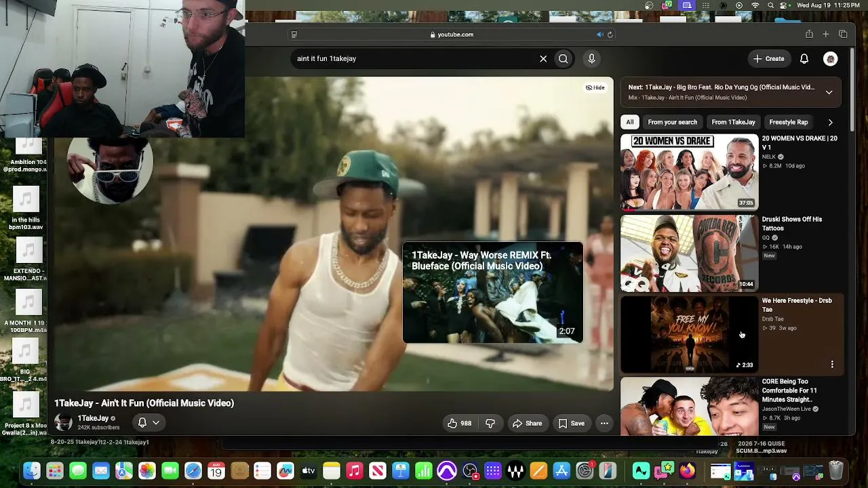Click the YouTube search magnifier button
The width and height of the screenshot is (868, 488).
(x=563, y=59)
